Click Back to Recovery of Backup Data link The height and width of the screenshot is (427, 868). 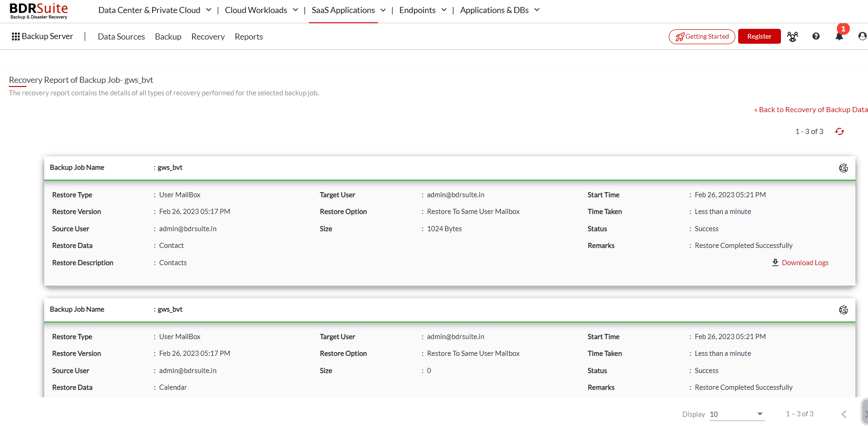pos(811,110)
